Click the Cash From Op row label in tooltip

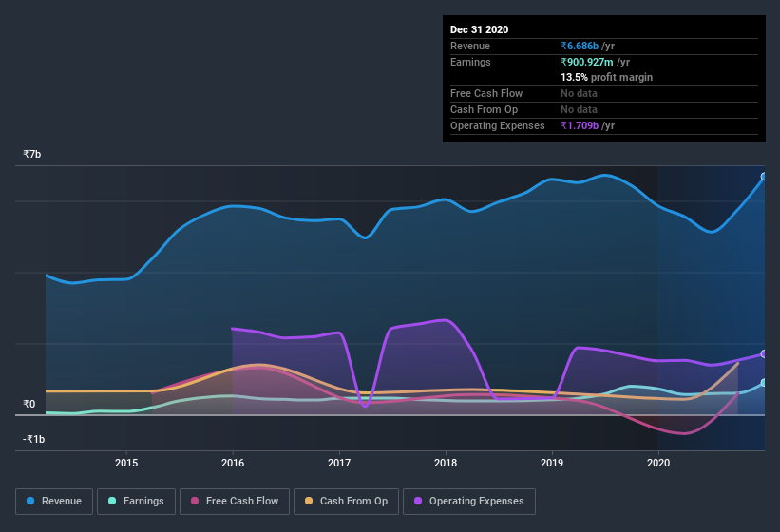pyautogui.click(x=484, y=109)
